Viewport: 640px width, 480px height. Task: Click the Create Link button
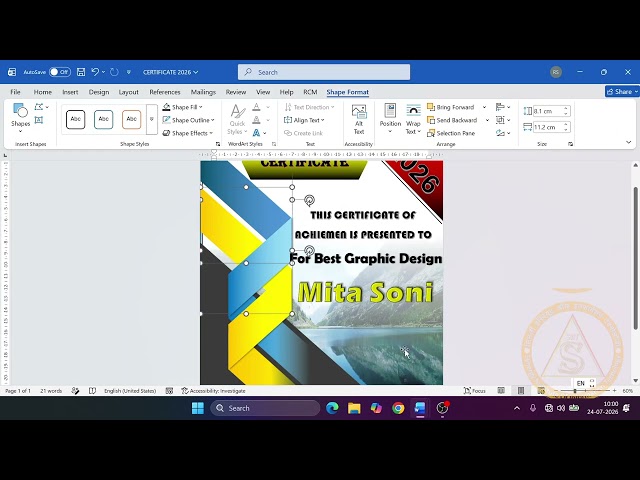[x=303, y=133]
